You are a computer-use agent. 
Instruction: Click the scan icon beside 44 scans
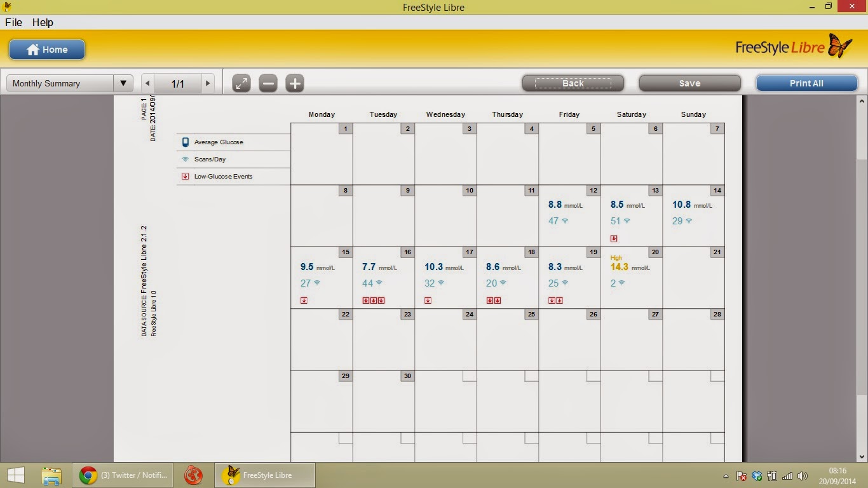point(379,283)
